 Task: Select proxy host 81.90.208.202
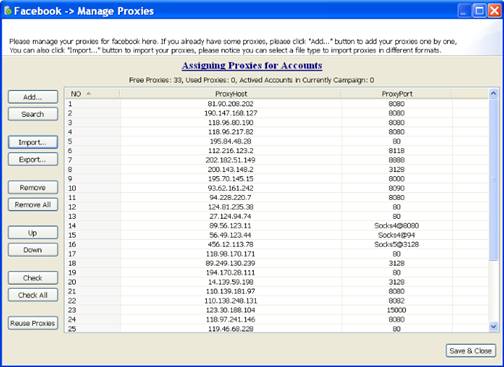coord(230,104)
